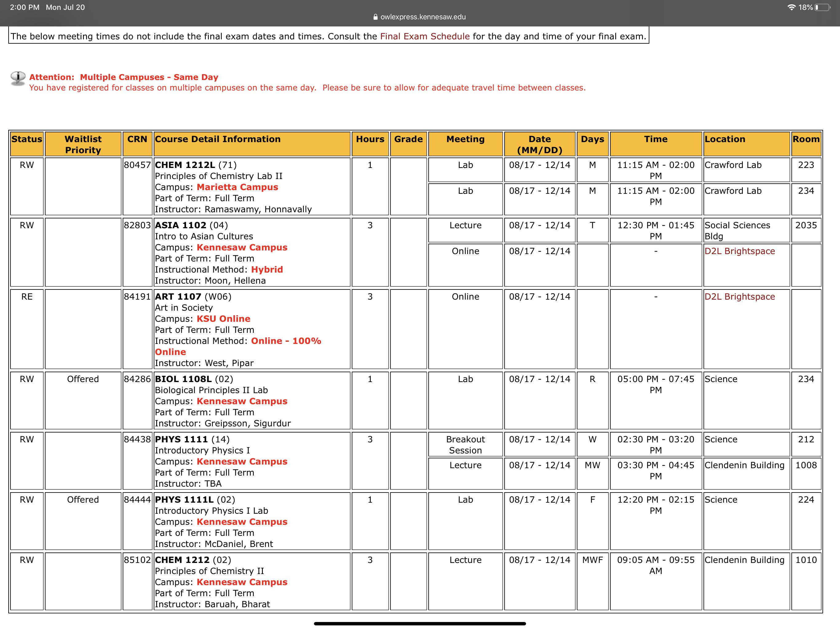Click the PHYS 1111 course title
This screenshot has height=630, width=840.
coord(181,440)
